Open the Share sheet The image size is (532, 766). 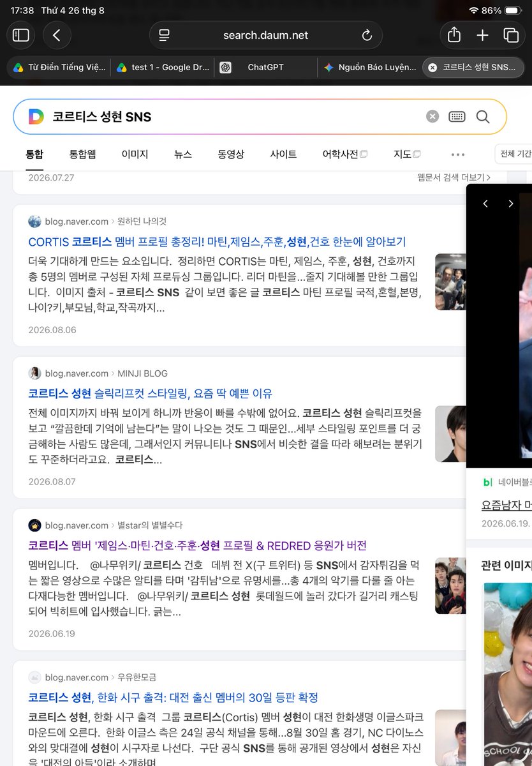pyautogui.click(x=454, y=34)
